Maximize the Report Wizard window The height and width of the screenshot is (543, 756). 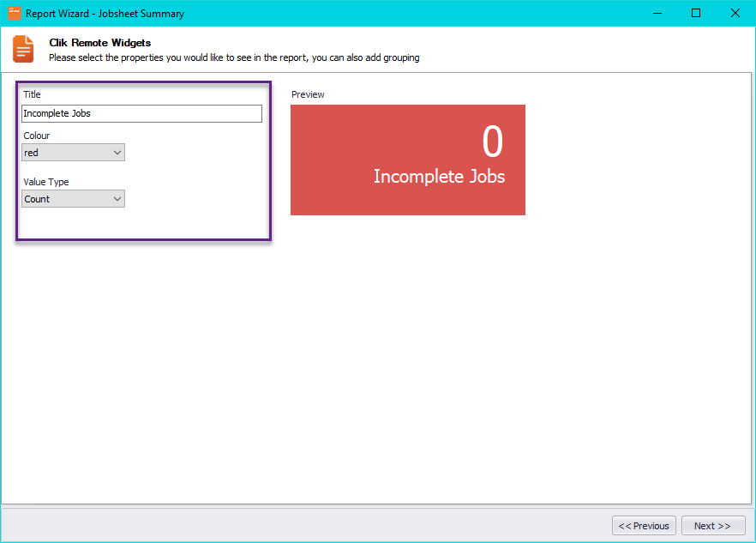pos(695,13)
